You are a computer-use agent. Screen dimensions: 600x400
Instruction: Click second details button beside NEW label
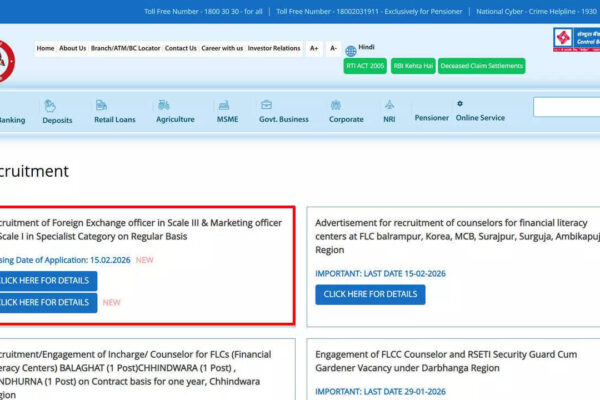47,302
